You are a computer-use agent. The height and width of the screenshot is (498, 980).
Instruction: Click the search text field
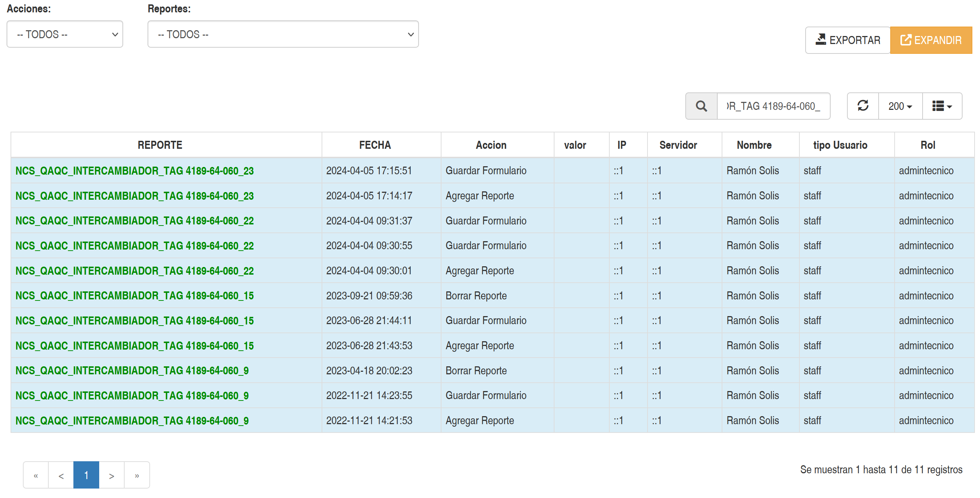773,106
